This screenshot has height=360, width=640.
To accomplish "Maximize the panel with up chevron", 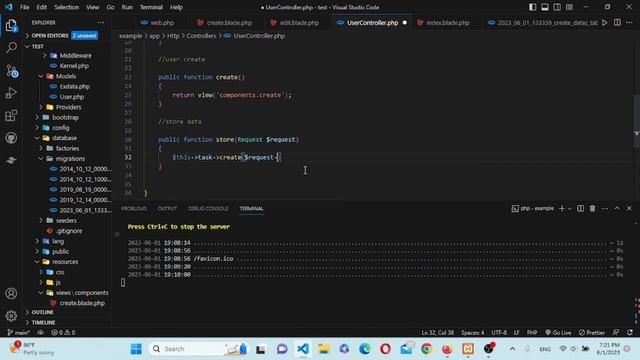I will click(617, 209).
